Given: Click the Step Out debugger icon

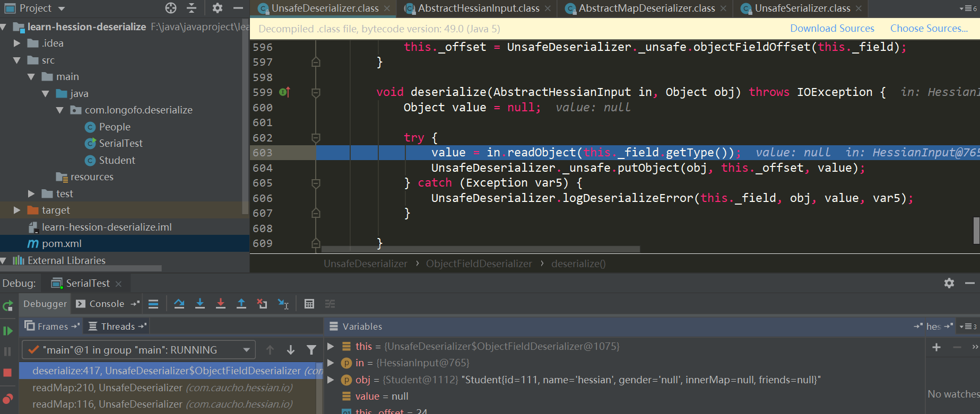Looking at the screenshot, I should [241, 304].
